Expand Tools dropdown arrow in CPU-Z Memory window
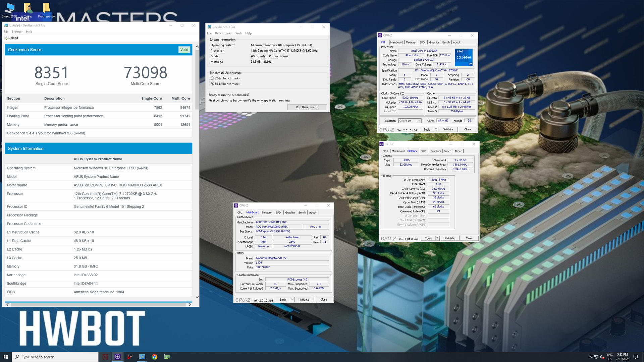This screenshot has width=644, height=362. pos(437,238)
